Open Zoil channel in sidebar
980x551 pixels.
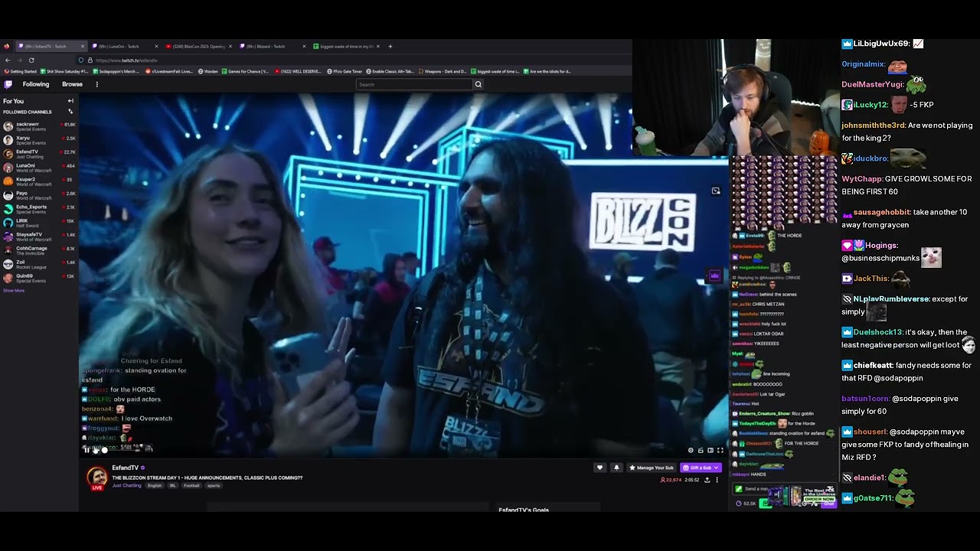[38, 264]
